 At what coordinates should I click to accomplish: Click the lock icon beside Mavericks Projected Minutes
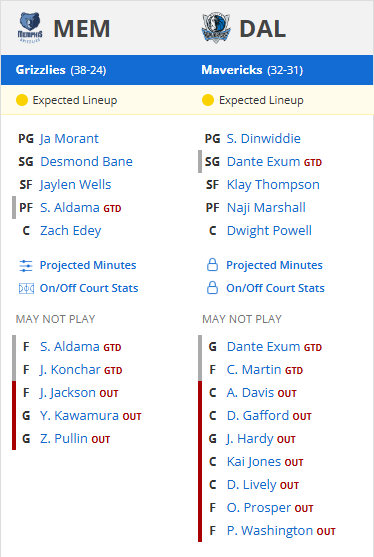tap(212, 265)
